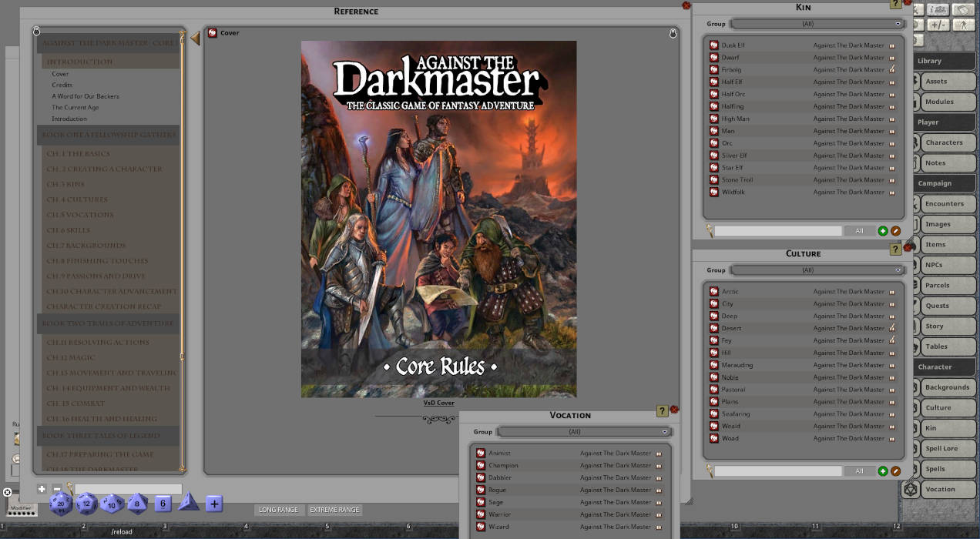Open the Vocation Group dropdown
Viewport: 980px width, 539px height.
click(583, 432)
